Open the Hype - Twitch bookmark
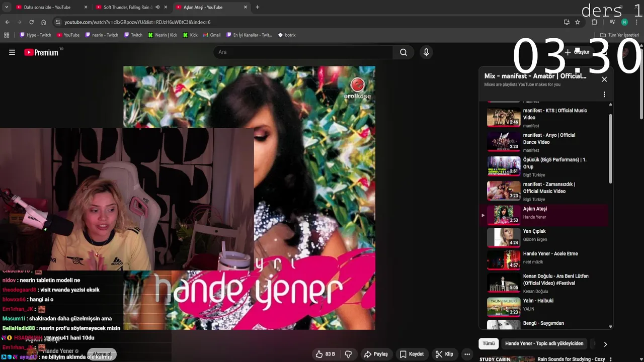This screenshot has height=362, width=644. coord(36,35)
